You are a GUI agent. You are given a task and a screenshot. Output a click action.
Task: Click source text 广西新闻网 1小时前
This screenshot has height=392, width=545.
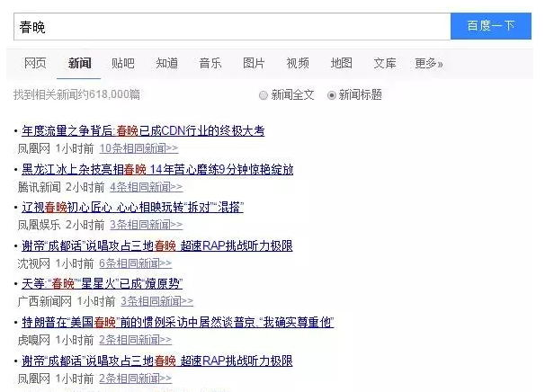[67, 301]
